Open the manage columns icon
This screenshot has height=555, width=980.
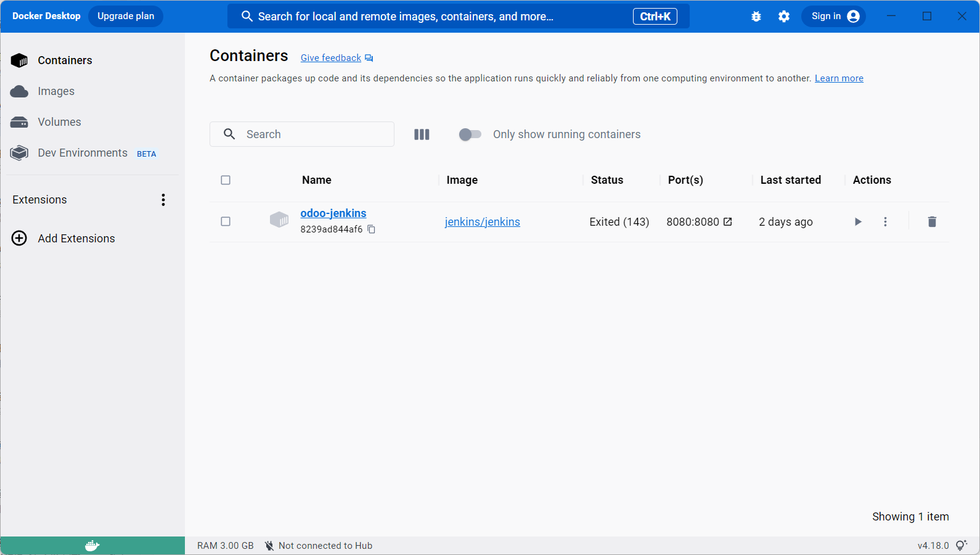(422, 134)
